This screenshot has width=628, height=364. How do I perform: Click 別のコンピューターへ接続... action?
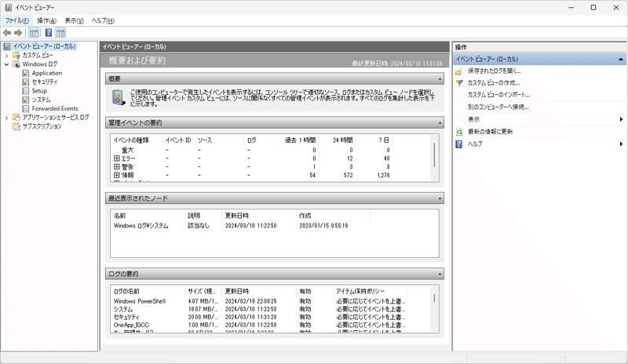point(498,107)
